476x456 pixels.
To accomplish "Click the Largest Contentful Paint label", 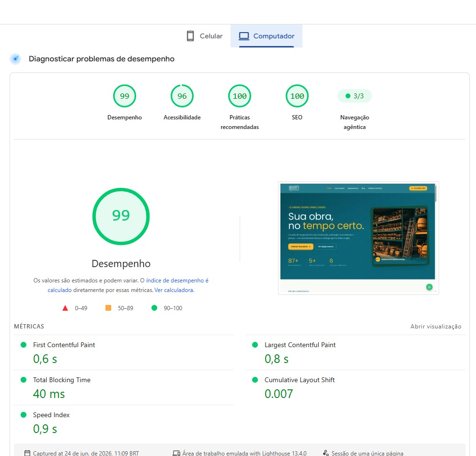I will 300,345.
